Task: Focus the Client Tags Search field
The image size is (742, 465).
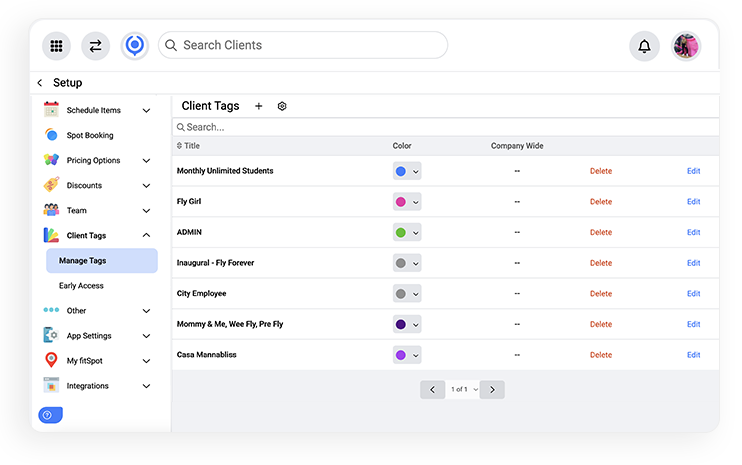Action: coord(445,127)
